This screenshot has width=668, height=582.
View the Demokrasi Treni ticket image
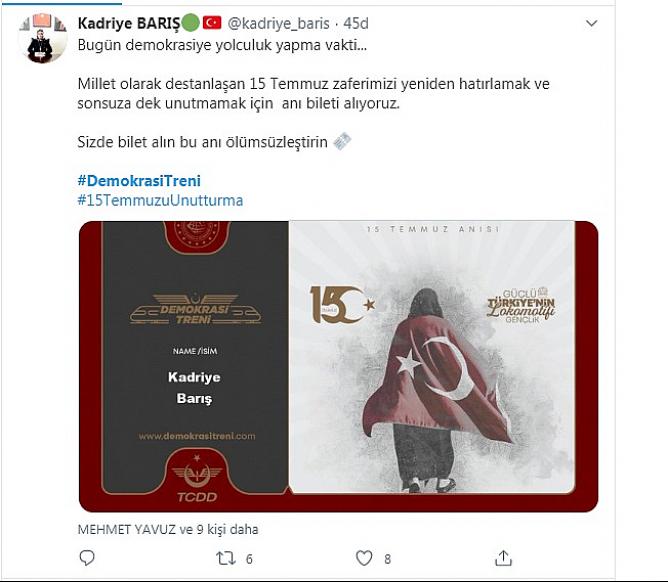pyautogui.click(x=338, y=366)
